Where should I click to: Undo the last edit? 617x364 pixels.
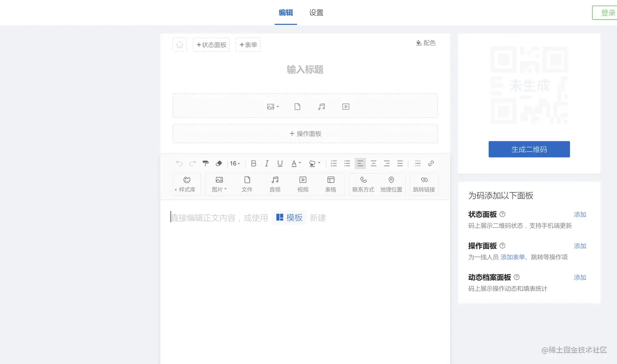179,163
